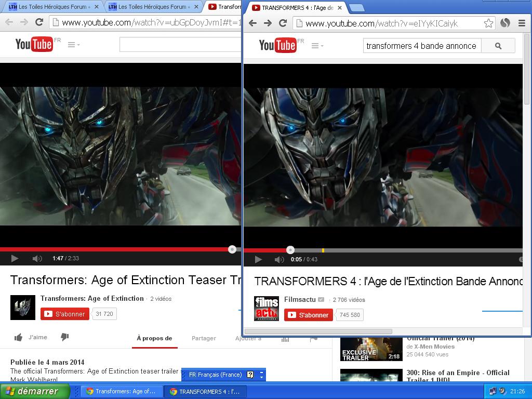Viewport: 532px width, 399px height.
Task: Like the video with J'aime
Action: [x=31, y=337]
